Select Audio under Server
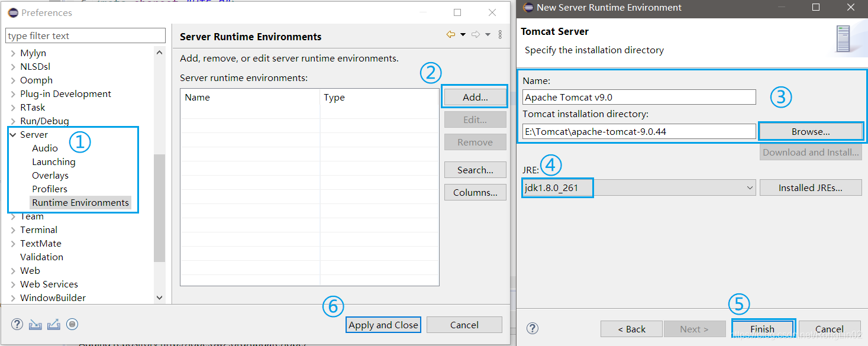 pyautogui.click(x=45, y=148)
